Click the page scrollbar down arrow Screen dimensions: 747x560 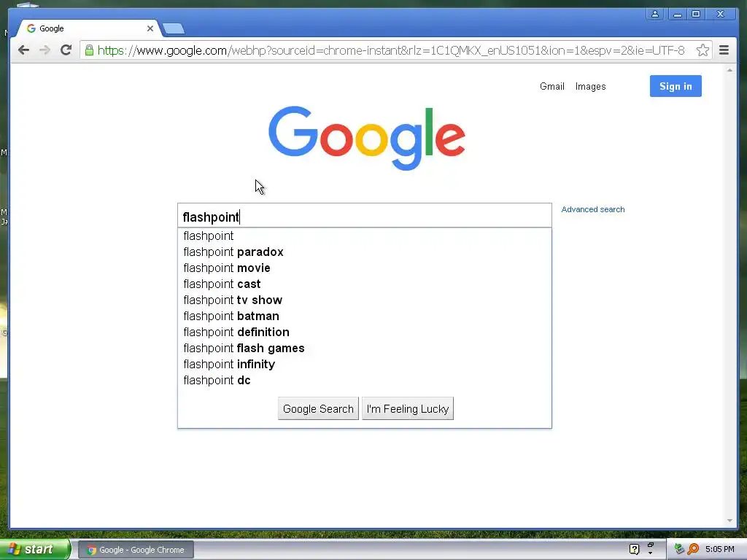[x=729, y=521]
